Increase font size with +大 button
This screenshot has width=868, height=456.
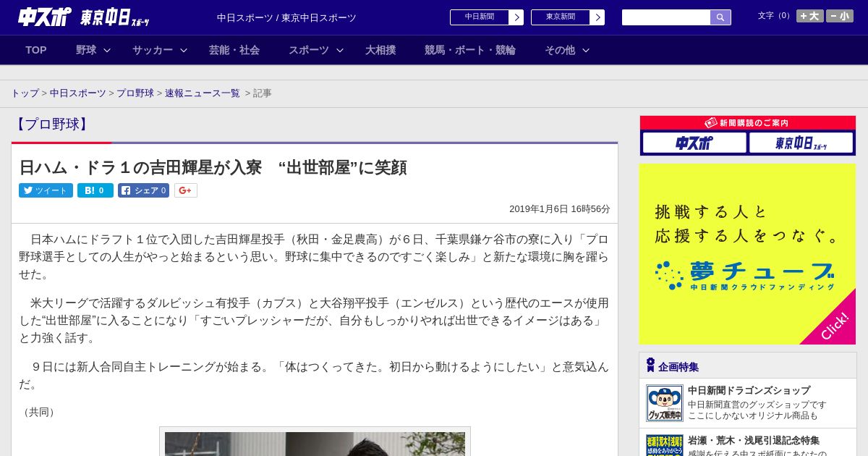pyautogui.click(x=810, y=16)
